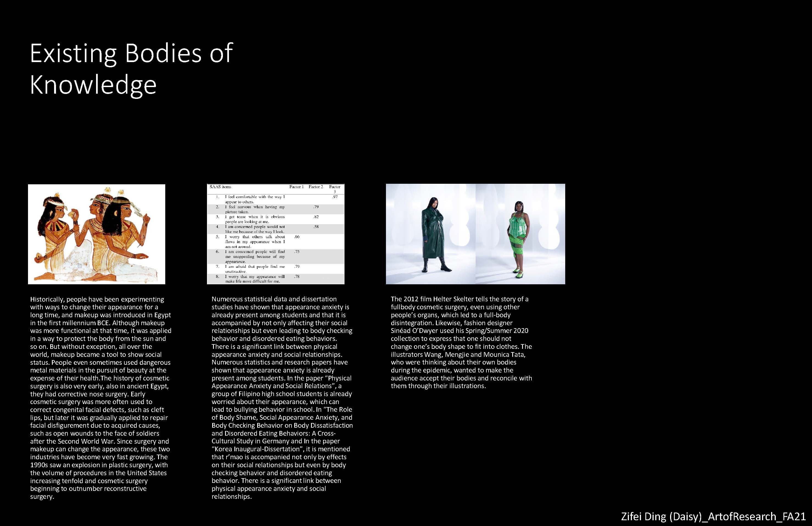Click the paragraph beginning 'Numerous statistical data'
Viewport: 812px width, 526px height.
(x=282, y=398)
